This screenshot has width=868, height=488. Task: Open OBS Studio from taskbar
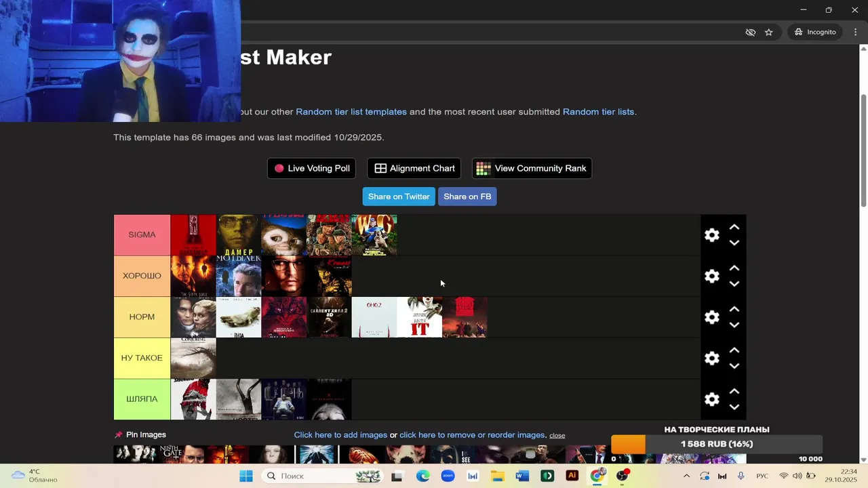pos(622,476)
